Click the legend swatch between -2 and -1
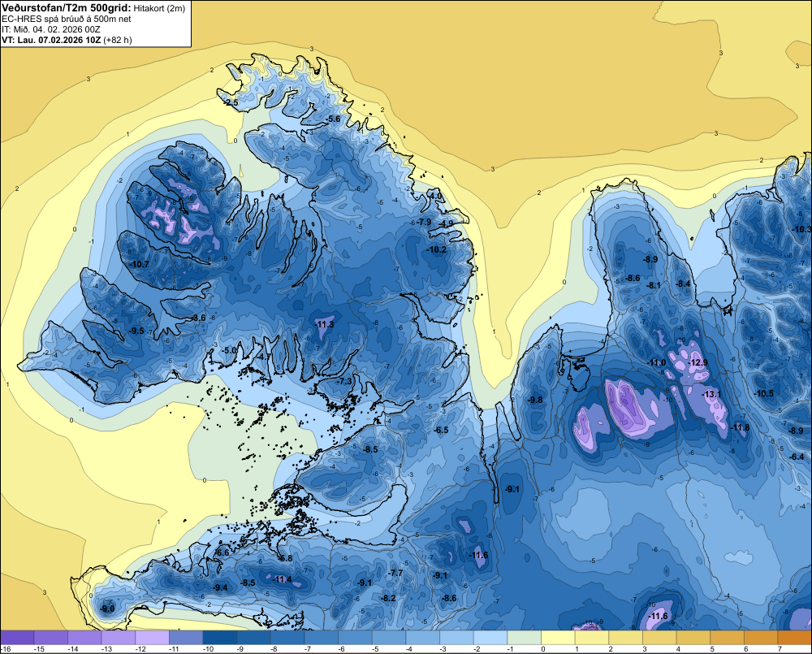Image resolution: width=812 pixels, height=654 pixels. (490, 637)
